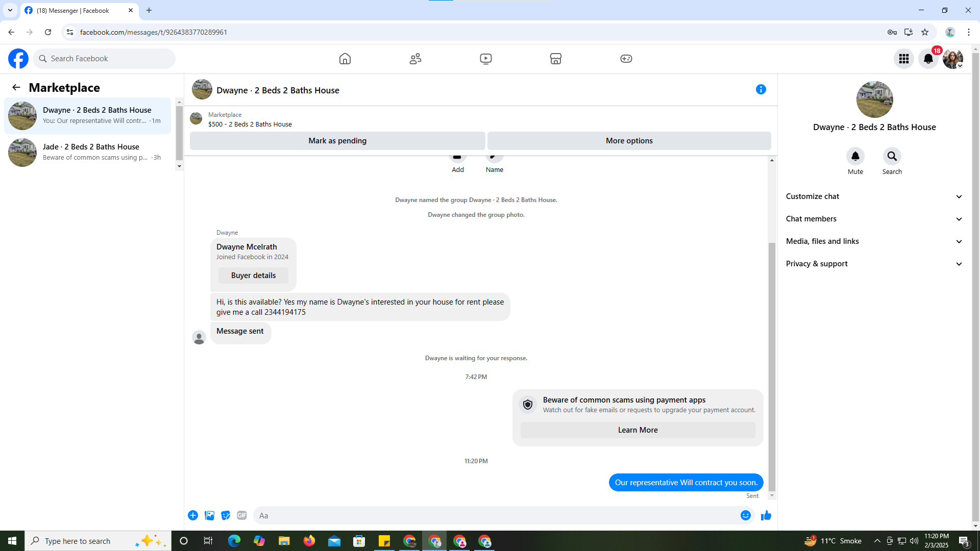This screenshot has width=980, height=551.
Task: Go back from the Marketplace chat list
Action: click(x=16, y=87)
